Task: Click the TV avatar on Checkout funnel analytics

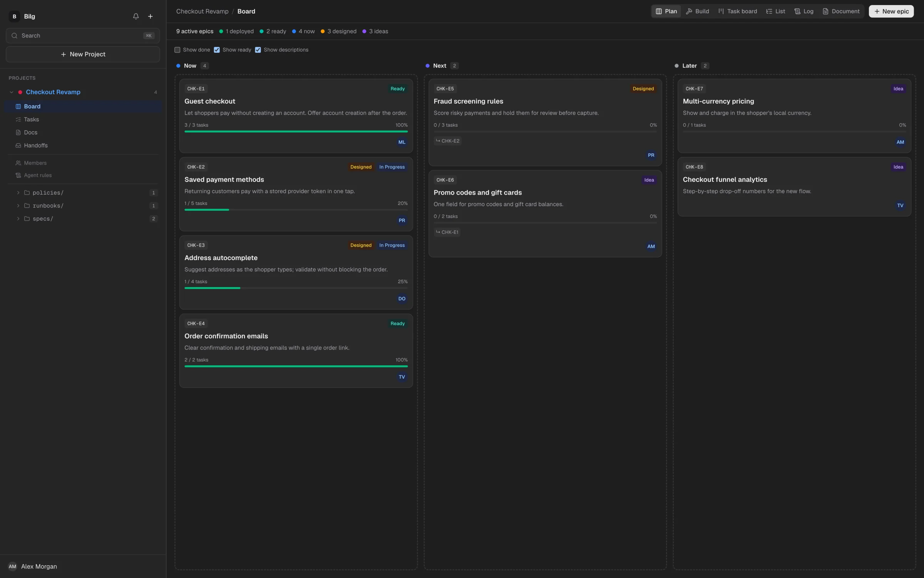Action: pyautogui.click(x=900, y=205)
